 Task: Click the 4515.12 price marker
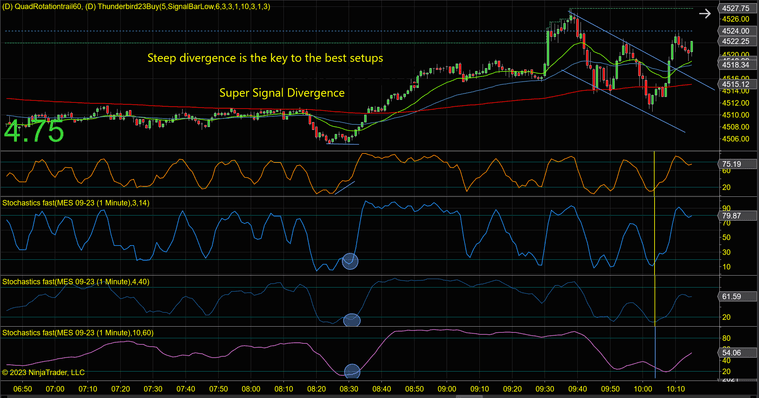coord(736,84)
